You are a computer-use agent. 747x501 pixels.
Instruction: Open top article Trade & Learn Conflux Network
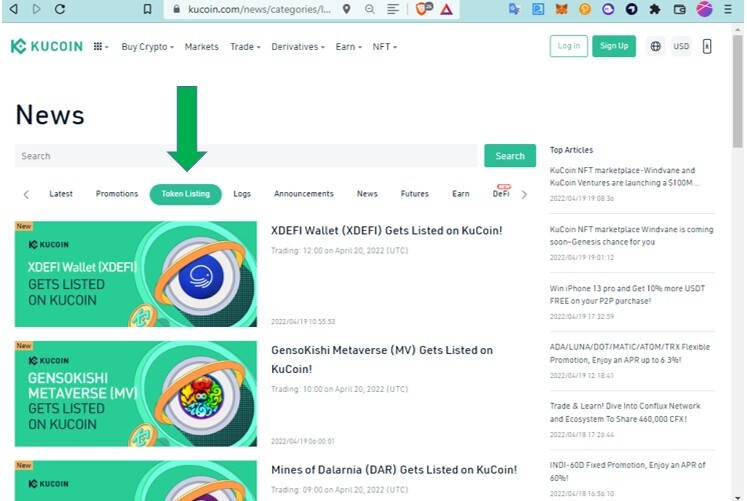click(625, 412)
